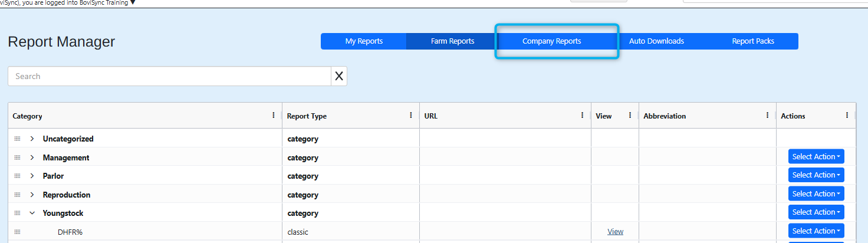Click into the Search reports field
Image resolution: width=868 pixels, height=243 pixels.
point(169,76)
